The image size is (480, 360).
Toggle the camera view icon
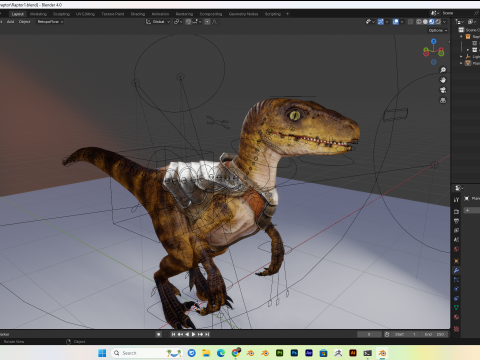point(443,90)
